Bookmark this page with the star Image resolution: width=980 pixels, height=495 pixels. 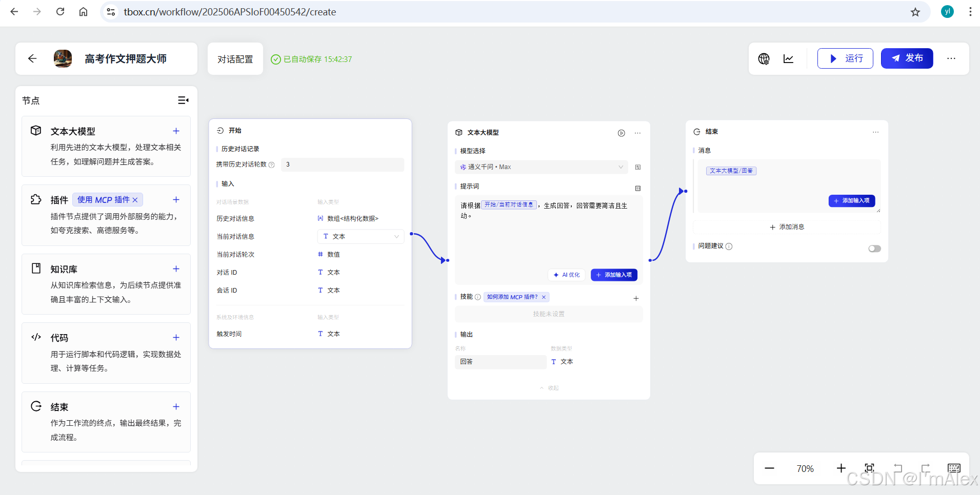point(915,12)
